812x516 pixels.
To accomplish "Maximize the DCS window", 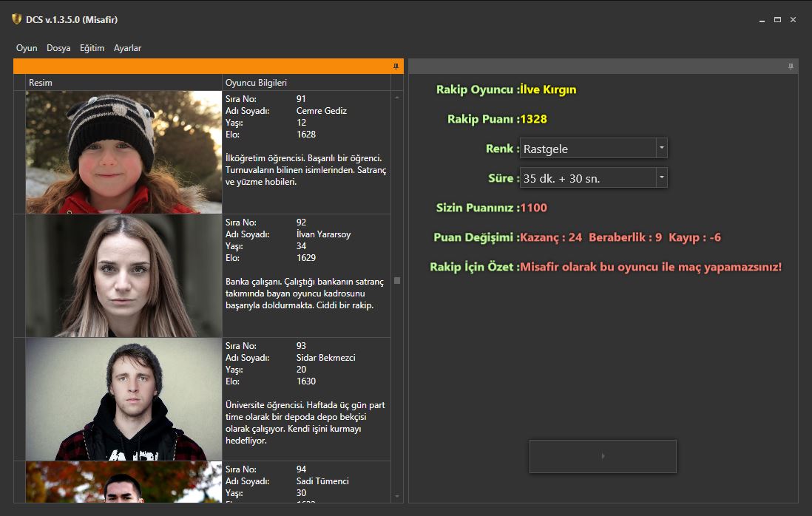I will pyautogui.click(x=777, y=20).
